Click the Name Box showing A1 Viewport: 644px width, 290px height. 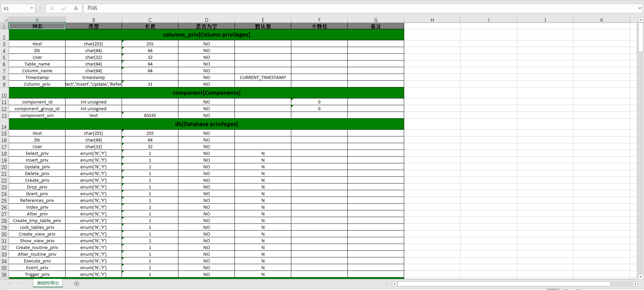(x=15, y=8)
